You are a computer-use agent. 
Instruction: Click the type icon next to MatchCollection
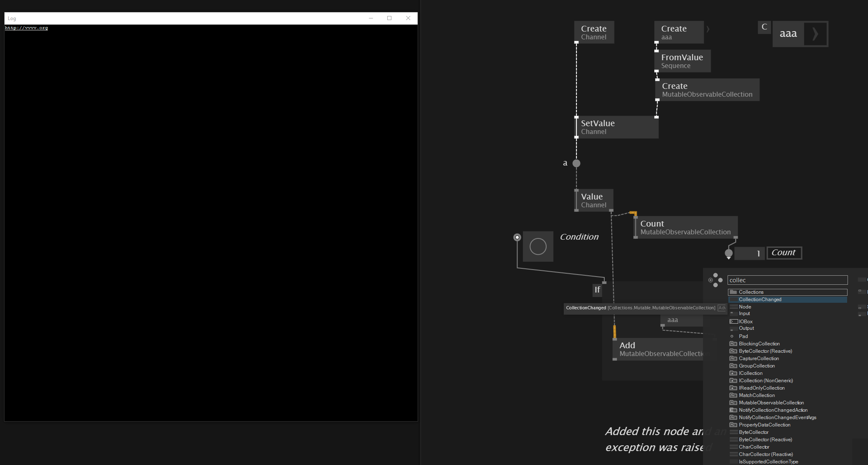pyautogui.click(x=733, y=395)
